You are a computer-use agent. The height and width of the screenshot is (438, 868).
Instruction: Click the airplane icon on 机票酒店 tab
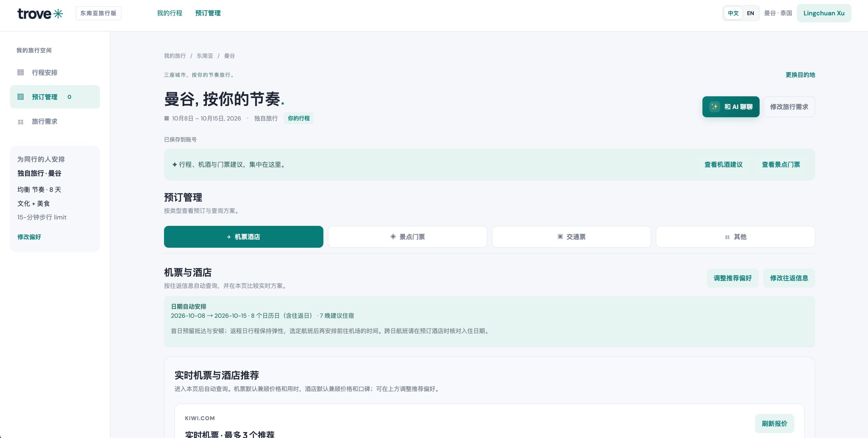point(229,237)
